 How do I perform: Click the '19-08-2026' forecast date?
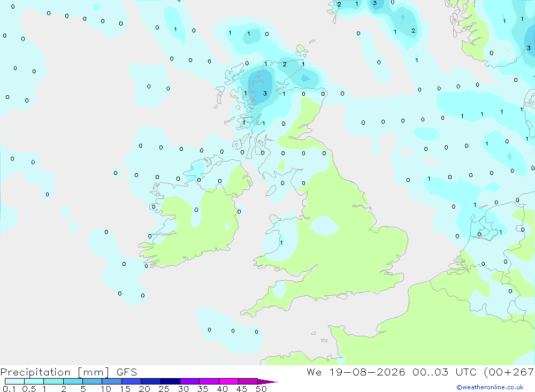(367, 372)
